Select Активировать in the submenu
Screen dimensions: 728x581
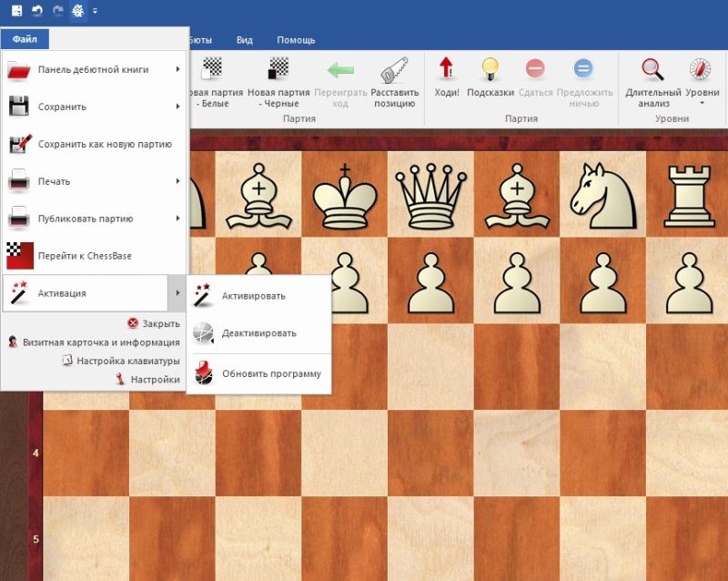tap(253, 296)
